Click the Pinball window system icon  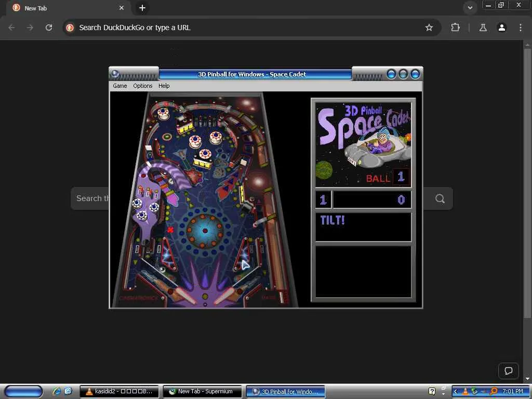click(115, 74)
